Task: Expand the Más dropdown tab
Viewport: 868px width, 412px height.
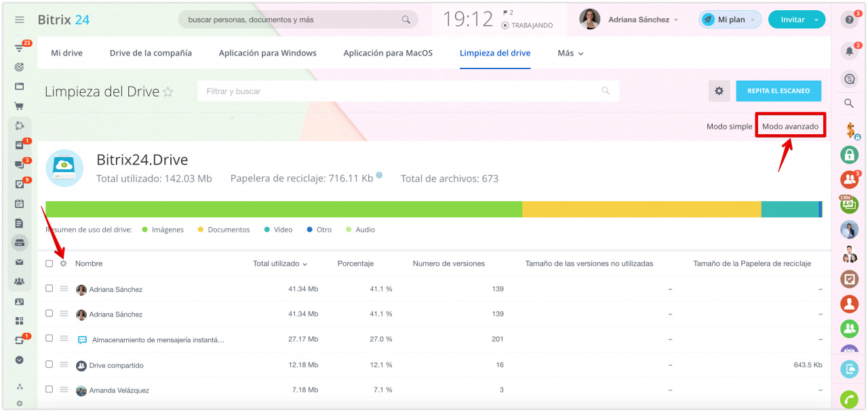Action: pyautogui.click(x=570, y=53)
